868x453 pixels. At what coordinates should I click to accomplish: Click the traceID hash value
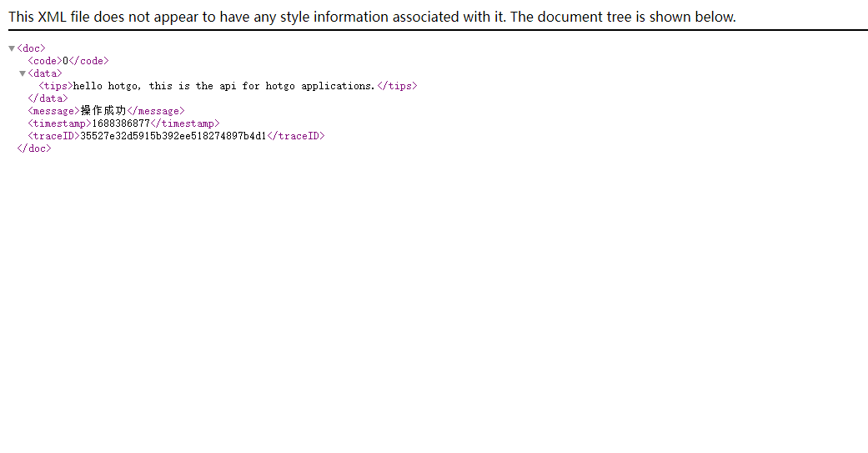[173, 136]
